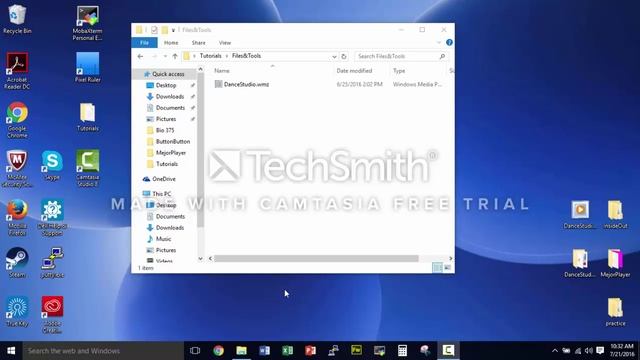The height and width of the screenshot is (360, 640).
Task: Sort by Name column header
Action: [222, 71]
